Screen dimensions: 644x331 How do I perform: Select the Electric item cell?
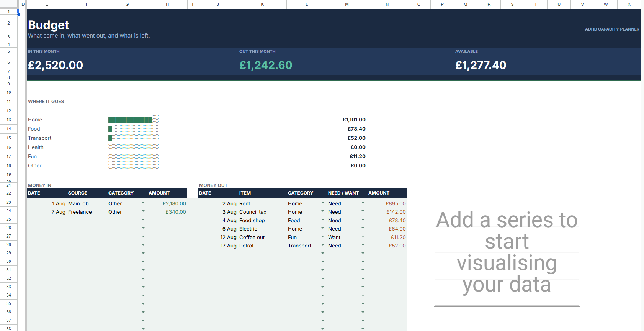click(262, 229)
